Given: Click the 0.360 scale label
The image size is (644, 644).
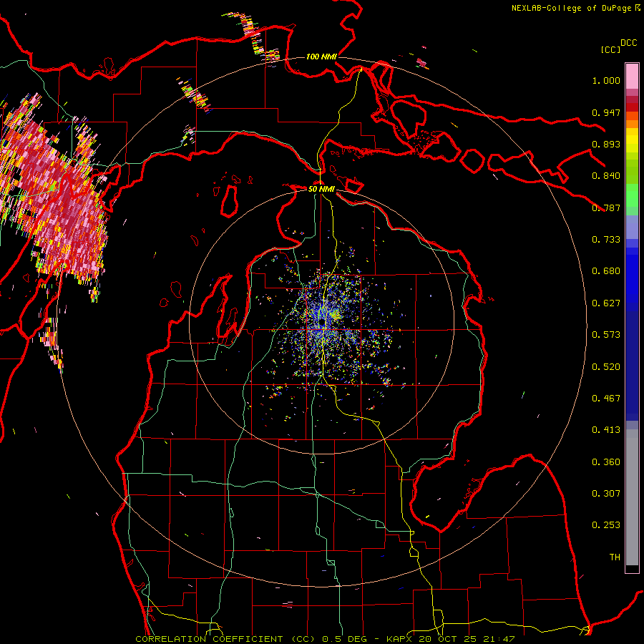Looking at the screenshot, I should [x=606, y=462].
